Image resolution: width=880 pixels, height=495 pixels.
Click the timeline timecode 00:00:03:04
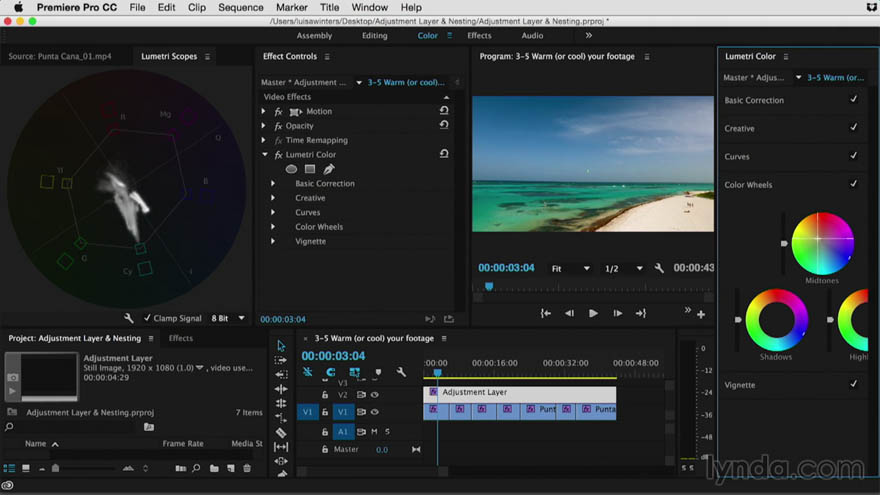tap(333, 356)
